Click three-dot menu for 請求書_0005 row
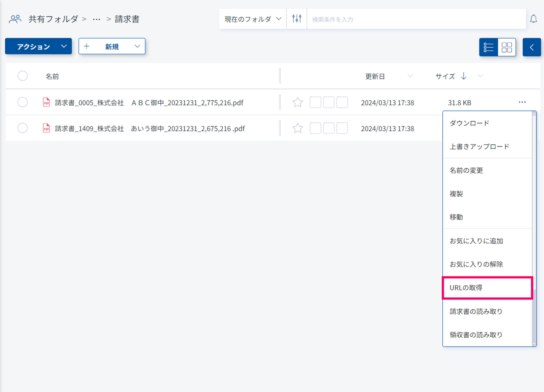This screenshot has width=544, height=392. tap(522, 102)
